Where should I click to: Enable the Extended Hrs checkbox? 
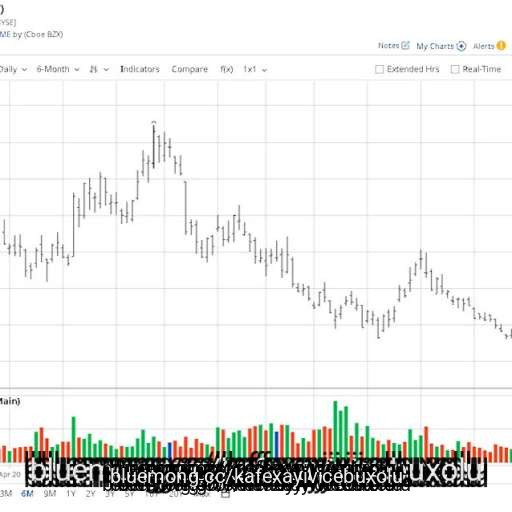click(379, 69)
